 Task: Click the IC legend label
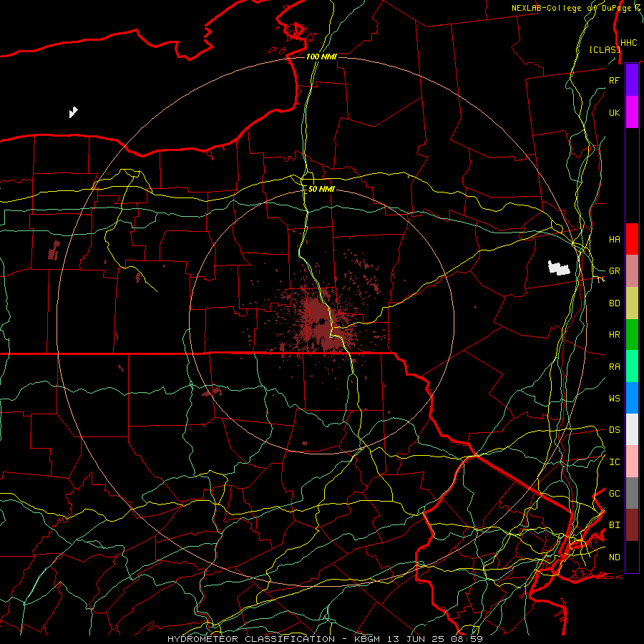click(614, 462)
